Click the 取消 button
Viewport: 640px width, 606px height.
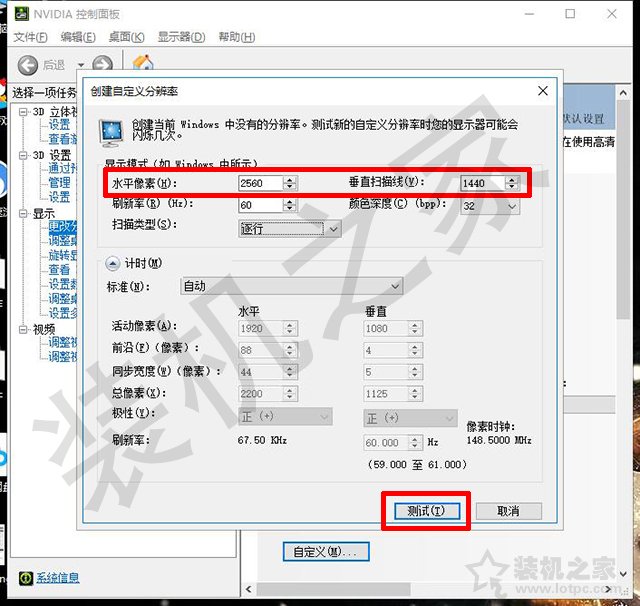(x=509, y=511)
